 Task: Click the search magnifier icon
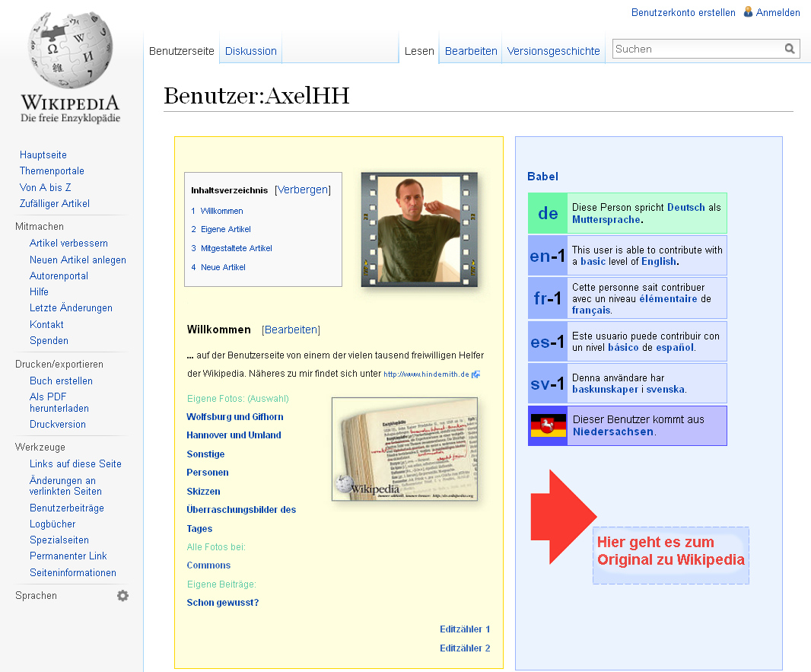tap(789, 49)
